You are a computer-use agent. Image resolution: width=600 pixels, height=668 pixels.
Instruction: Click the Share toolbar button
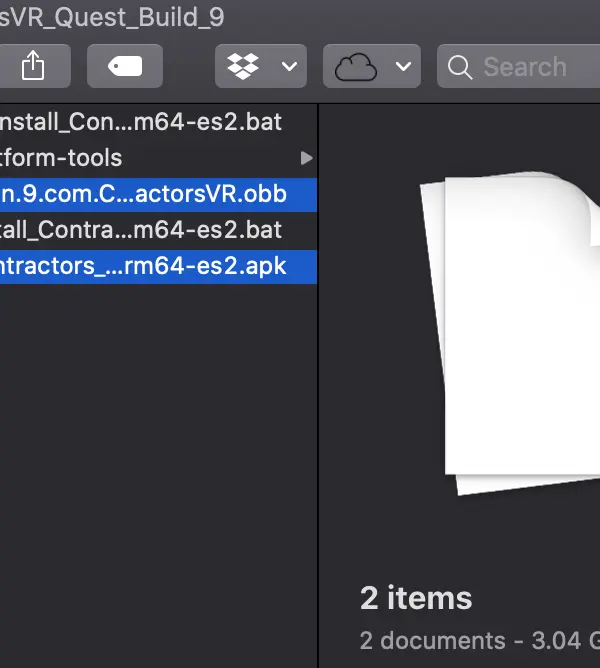coord(34,66)
